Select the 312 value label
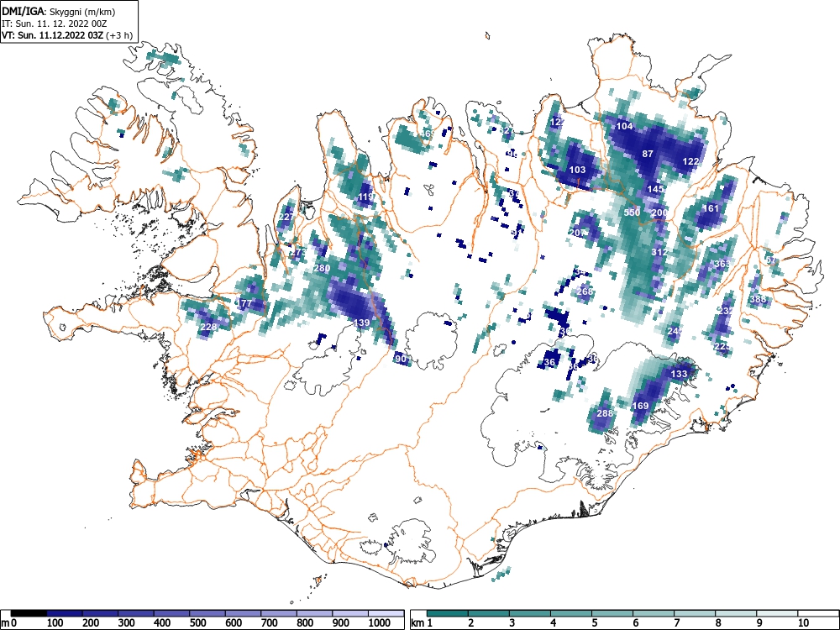 (x=659, y=252)
